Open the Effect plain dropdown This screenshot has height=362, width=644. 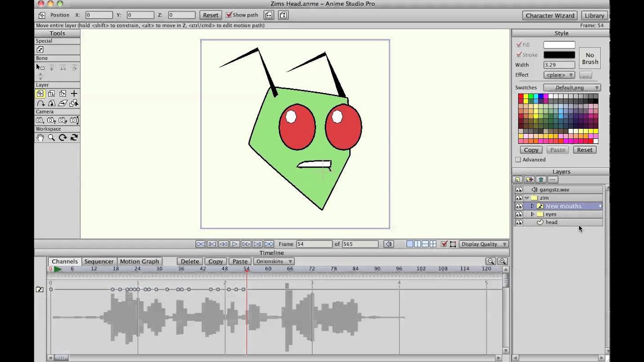coord(559,75)
